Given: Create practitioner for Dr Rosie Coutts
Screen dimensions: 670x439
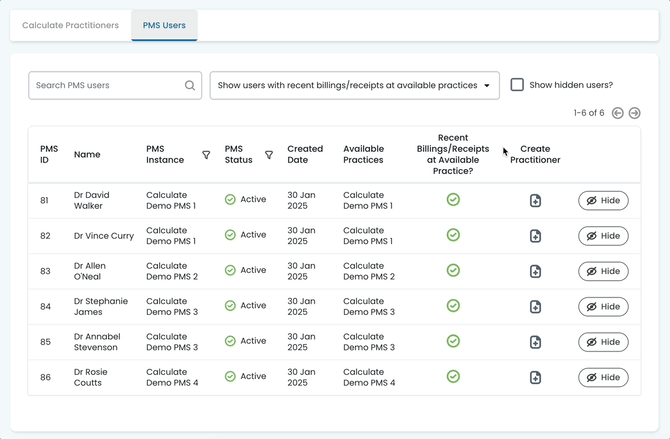Looking at the screenshot, I should 535,377.
